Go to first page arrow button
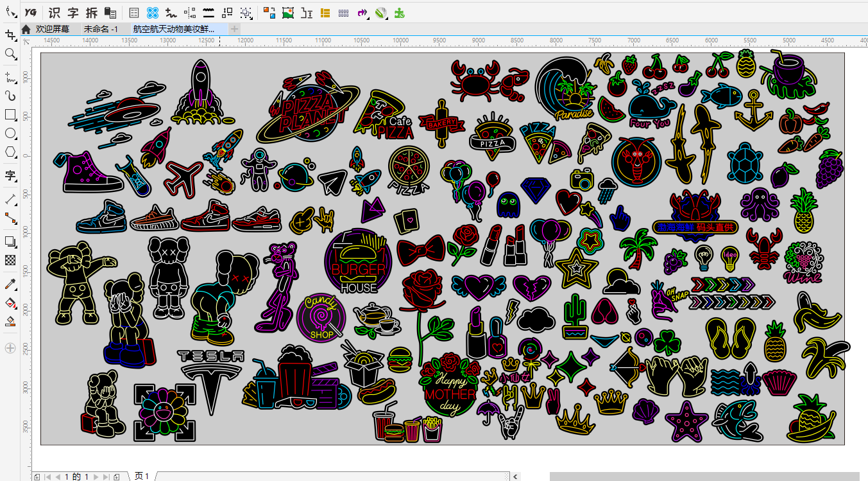The height and width of the screenshot is (481, 868). tap(48, 477)
